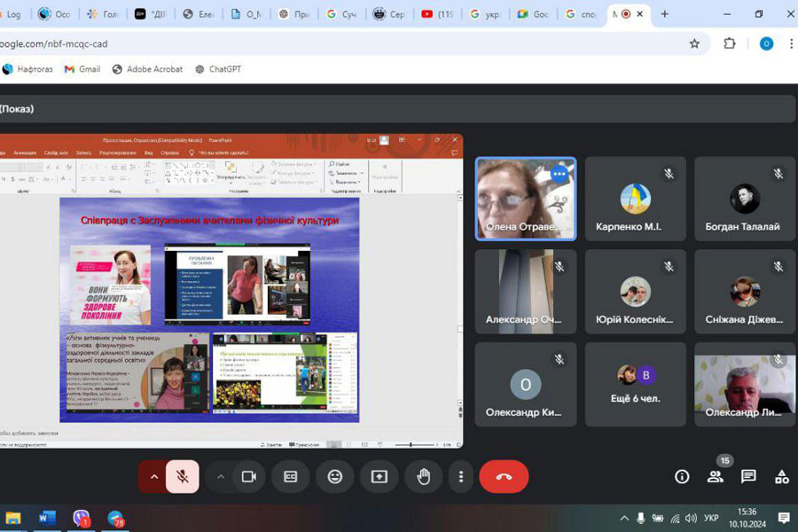
Task: Turn on closed captions
Action: tap(290, 477)
